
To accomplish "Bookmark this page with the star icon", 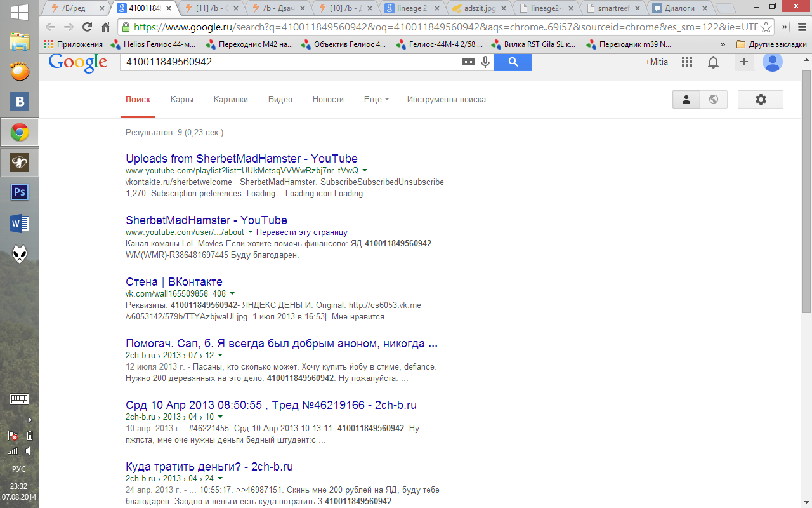I will pyautogui.click(x=766, y=27).
